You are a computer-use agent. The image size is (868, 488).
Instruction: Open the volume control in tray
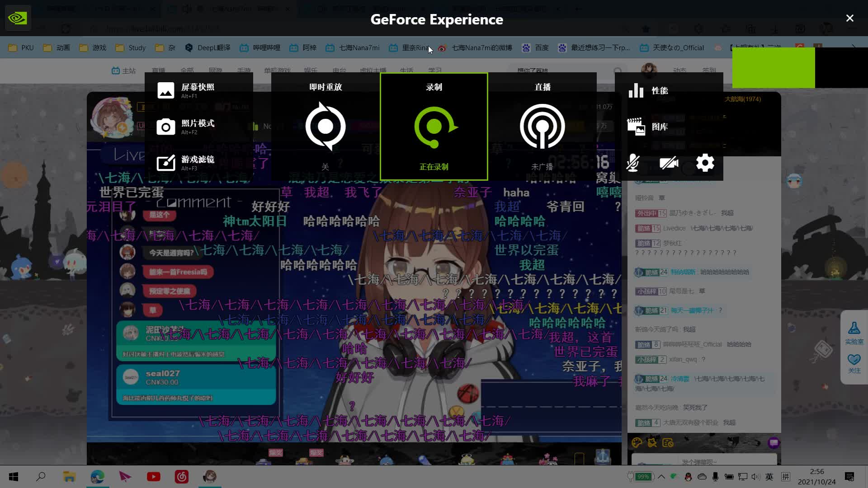755,477
